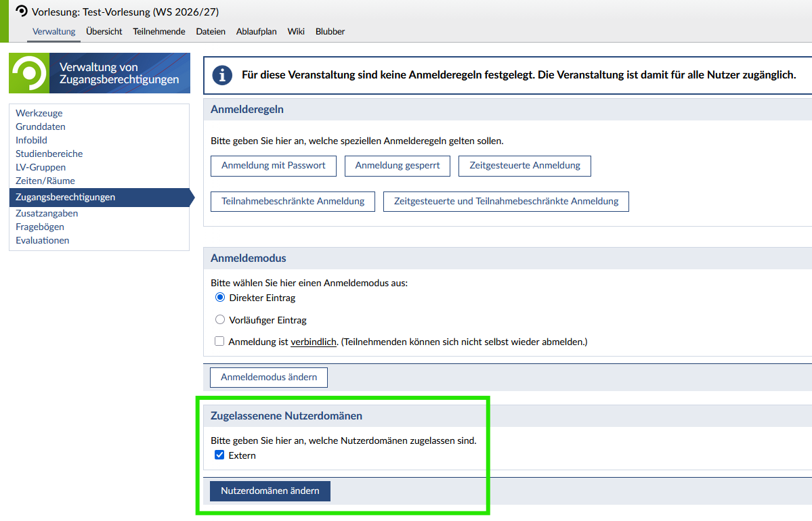This screenshot has height=521, width=812.
Task: Click the info icon in the notice box
Action: pos(222,75)
